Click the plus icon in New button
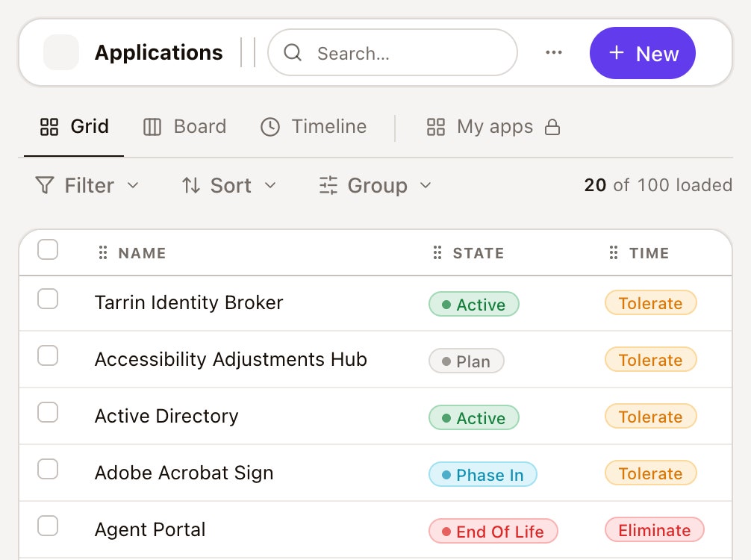This screenshot has height=560, width=751. point(617,53)
